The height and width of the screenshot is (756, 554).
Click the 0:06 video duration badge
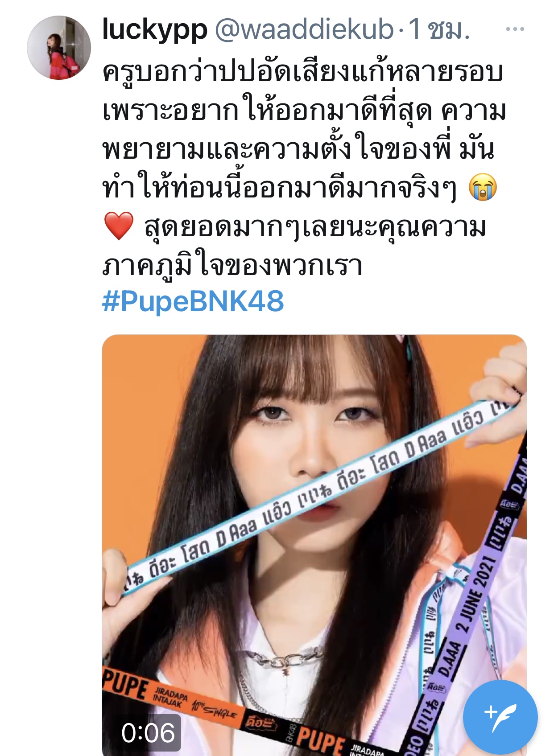tap(148, 733)
